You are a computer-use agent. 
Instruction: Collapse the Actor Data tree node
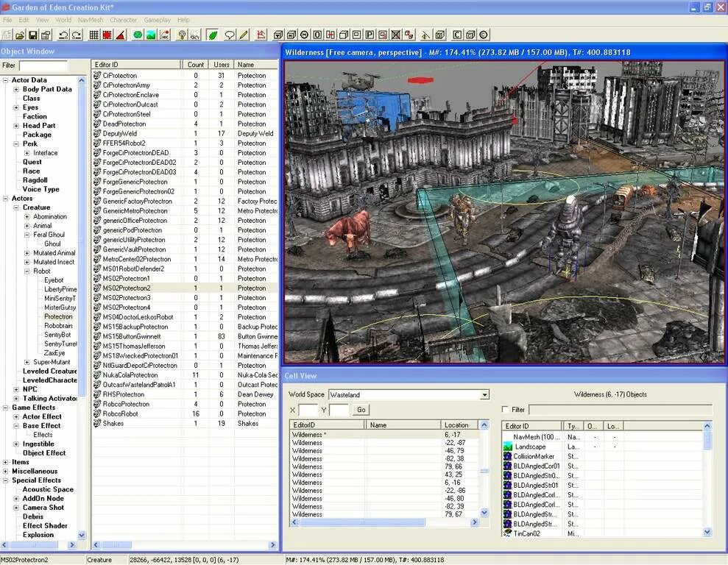point(6,80)
